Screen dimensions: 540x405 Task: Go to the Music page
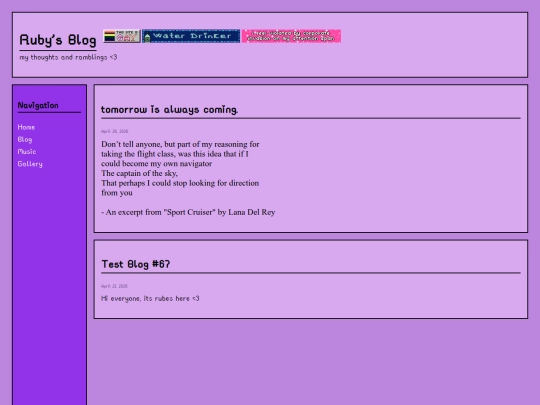pos(27,152)
